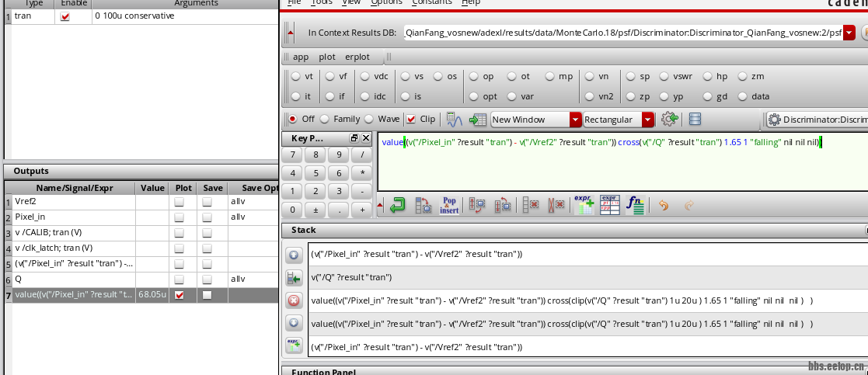
Task: Click the plot toolbar item
Action: click(x=326, y=57)
